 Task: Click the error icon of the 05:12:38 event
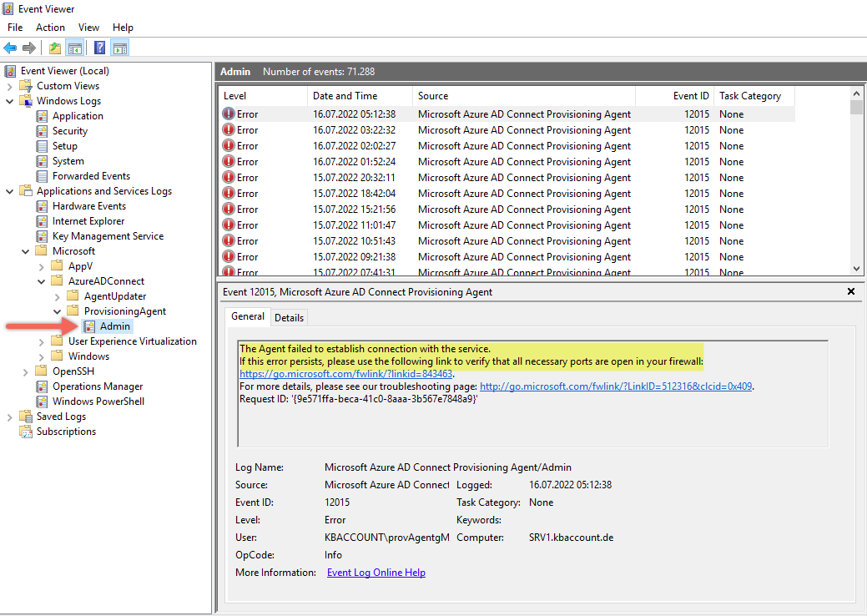[229, 114]
